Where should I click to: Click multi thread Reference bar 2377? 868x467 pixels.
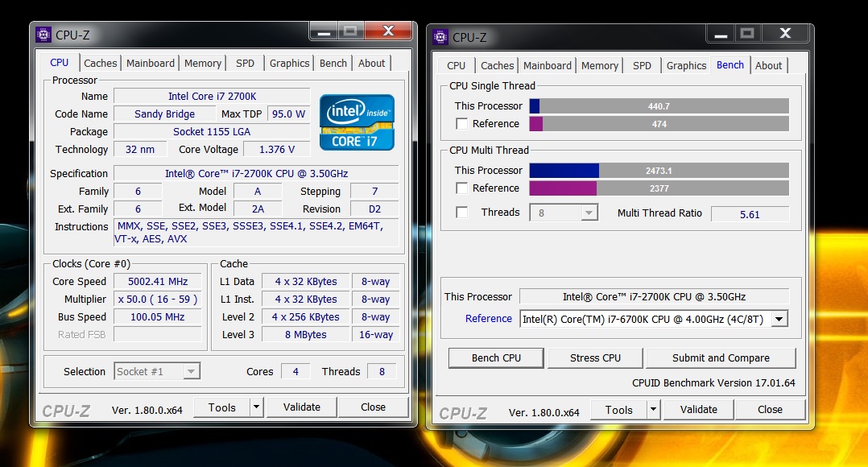coord(659,188)
